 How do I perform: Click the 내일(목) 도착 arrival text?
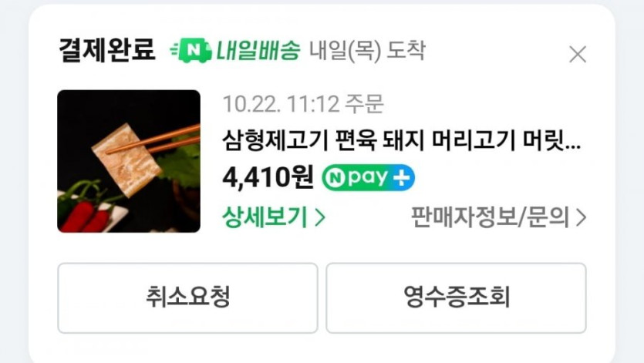367,51
